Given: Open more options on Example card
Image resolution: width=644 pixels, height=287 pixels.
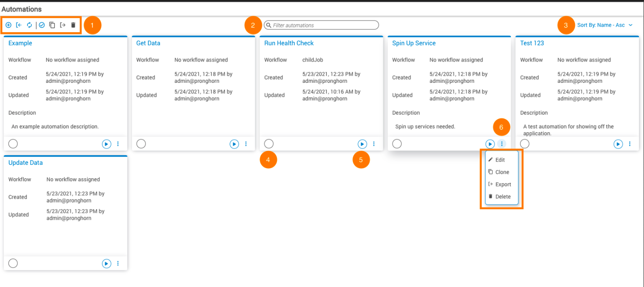Looking at the screenshot, I should 118,144.
